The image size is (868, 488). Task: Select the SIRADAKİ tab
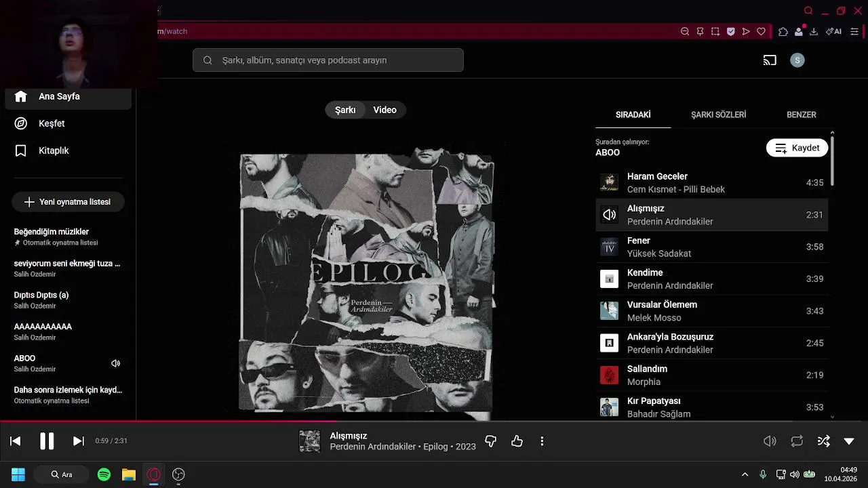coord(633,115)
